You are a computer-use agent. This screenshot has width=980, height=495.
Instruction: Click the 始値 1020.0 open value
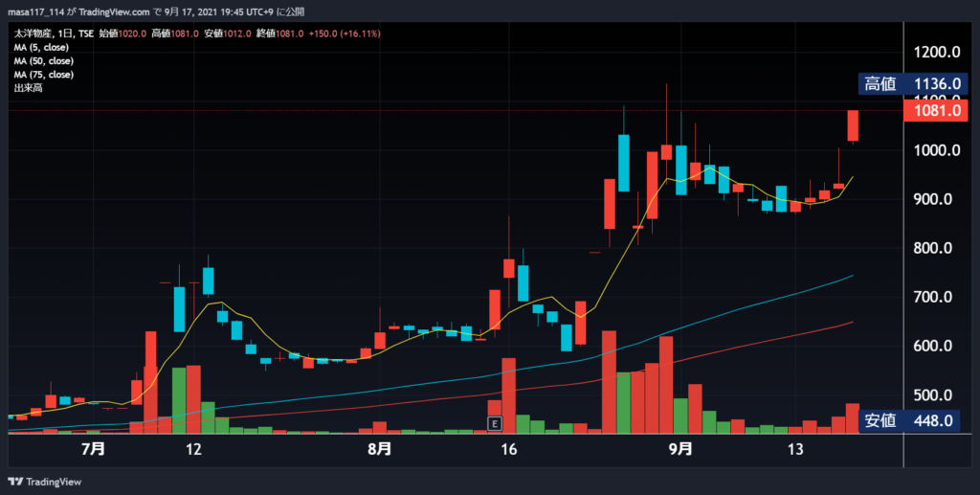tap(123, 34)
